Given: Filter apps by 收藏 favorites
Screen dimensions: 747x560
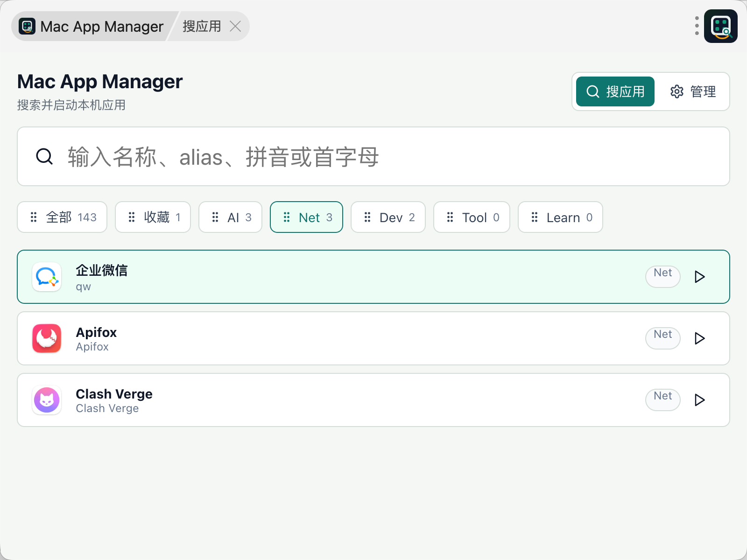Looking at the screenshot, I should [153, 217].
